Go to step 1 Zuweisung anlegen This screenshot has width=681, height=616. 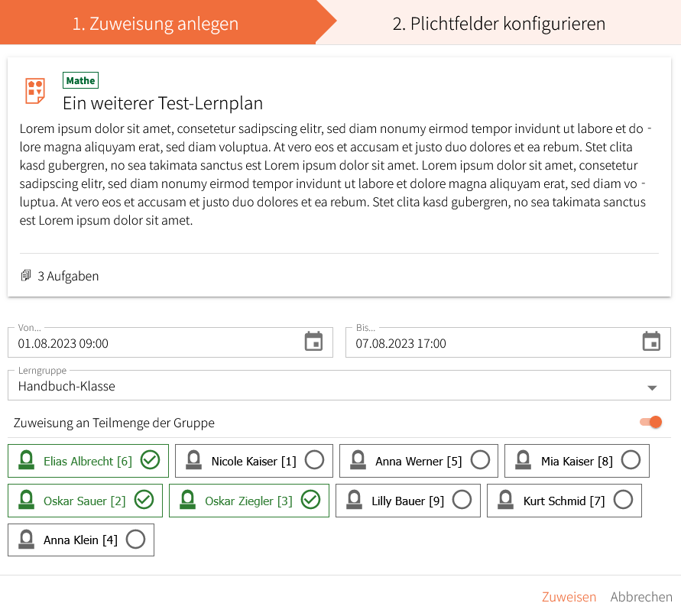click(x=155, y=24)
